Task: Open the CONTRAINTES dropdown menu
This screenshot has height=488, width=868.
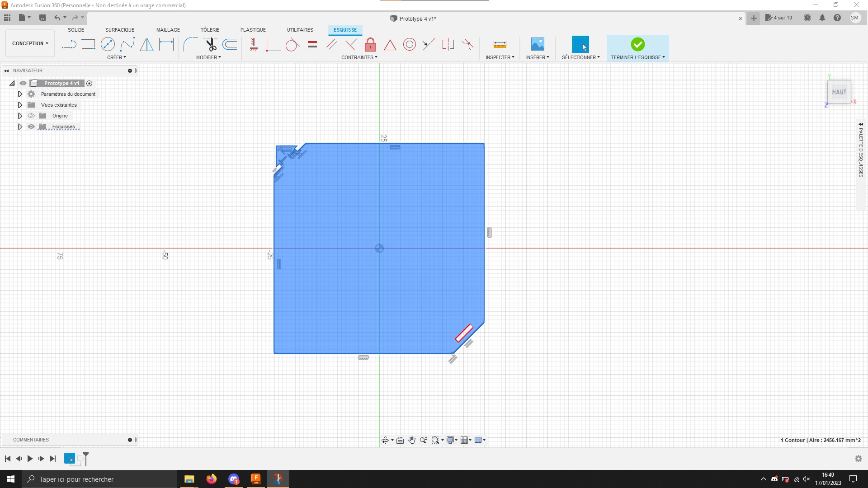Action: (359, 57)
